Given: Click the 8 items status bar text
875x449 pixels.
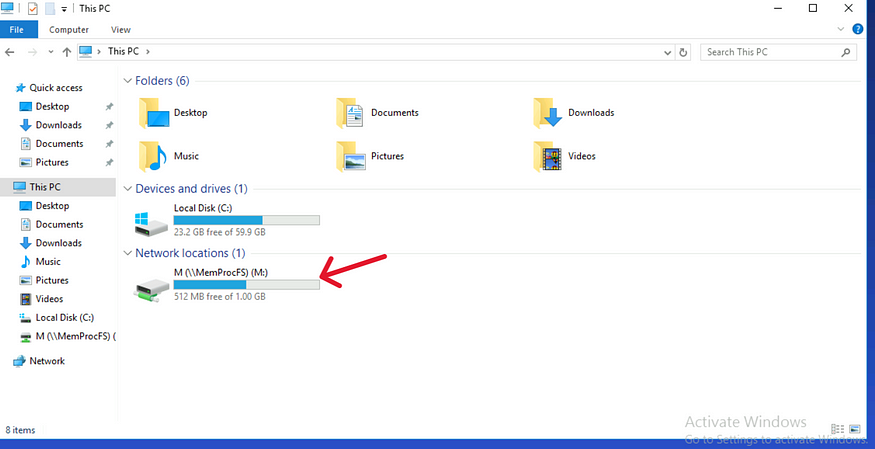Looking at the screenshot, I should [20, 430].
